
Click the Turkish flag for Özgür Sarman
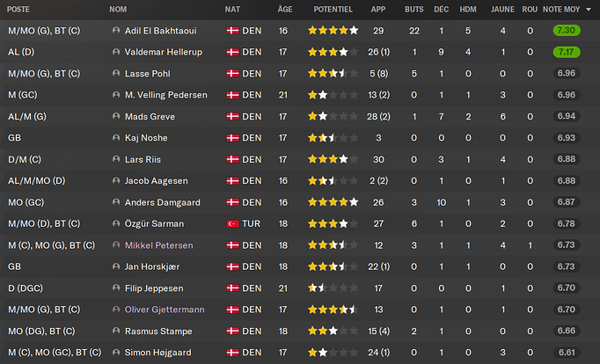(232, 223)
